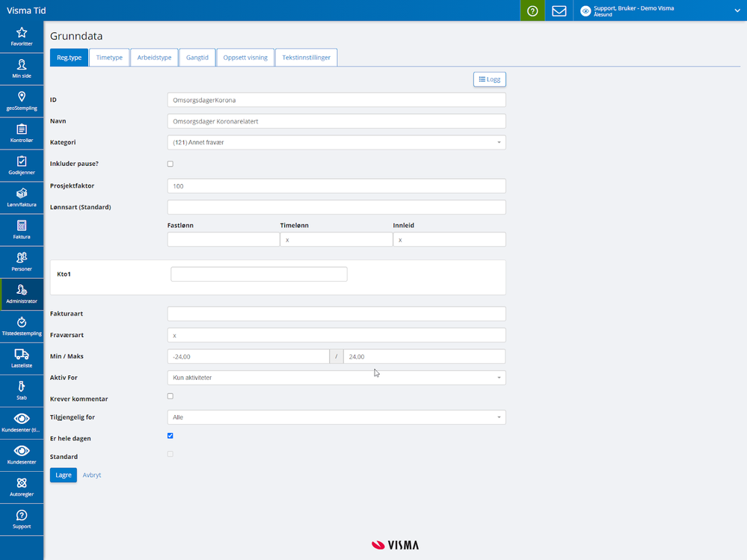Open Kontrollør clipboard icon in sidebar
Screen dimensions: 747x560
pos(22,129)
